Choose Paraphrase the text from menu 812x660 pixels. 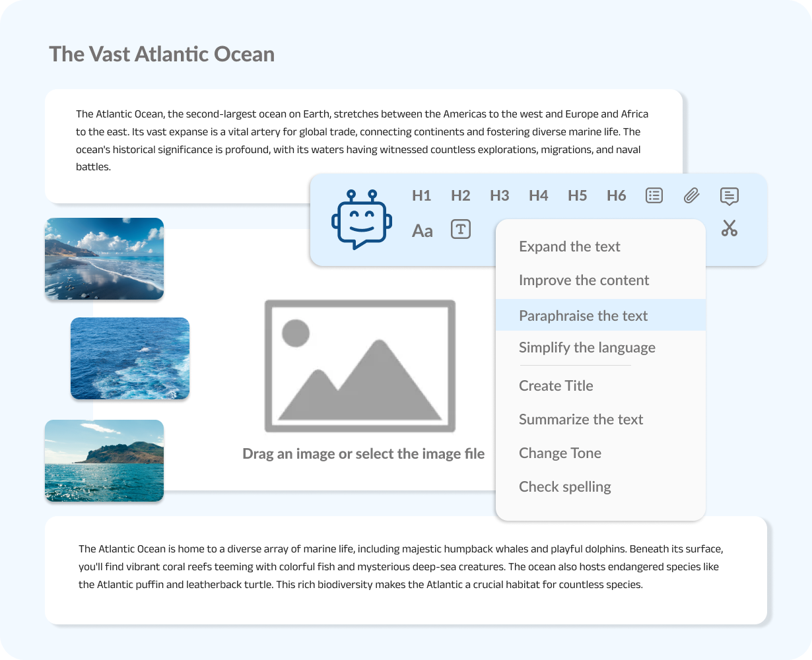[x=584, y=315]
